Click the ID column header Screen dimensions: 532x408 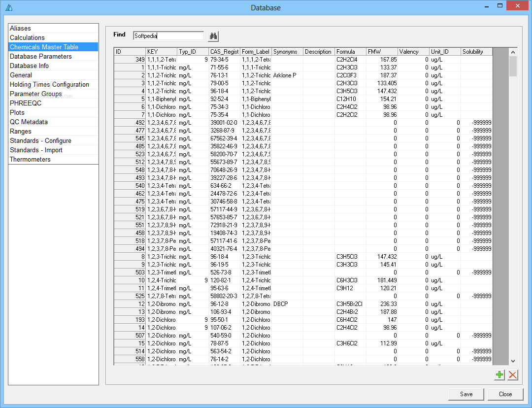130,52
